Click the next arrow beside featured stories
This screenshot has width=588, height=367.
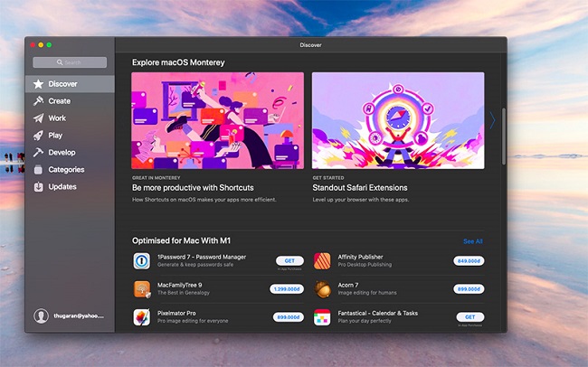coord(493,119)
